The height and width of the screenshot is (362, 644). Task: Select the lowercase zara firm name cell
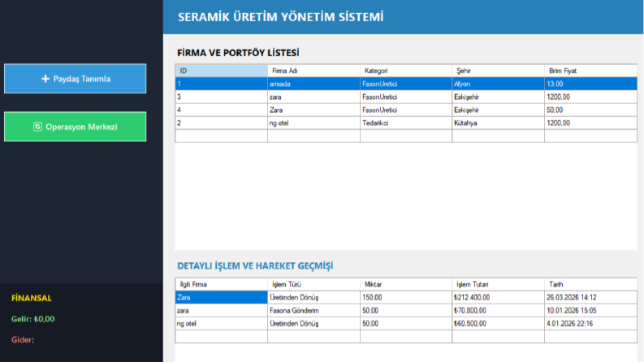click(313, 97)
